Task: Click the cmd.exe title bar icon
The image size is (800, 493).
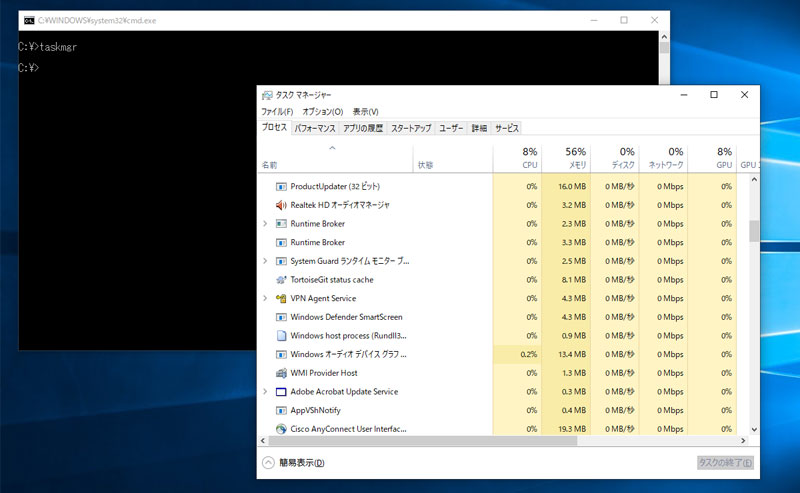Action: [x=29, y=20]
